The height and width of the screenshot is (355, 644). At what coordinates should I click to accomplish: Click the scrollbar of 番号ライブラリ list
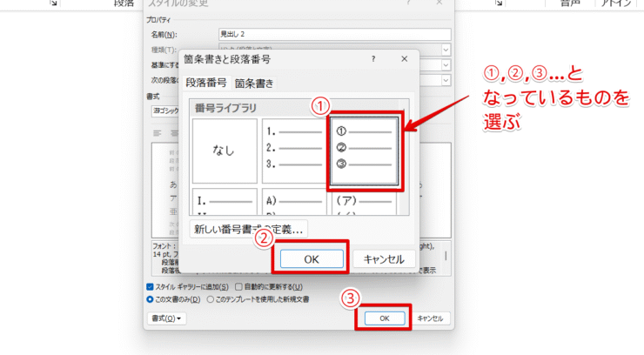tap(404, 157)
